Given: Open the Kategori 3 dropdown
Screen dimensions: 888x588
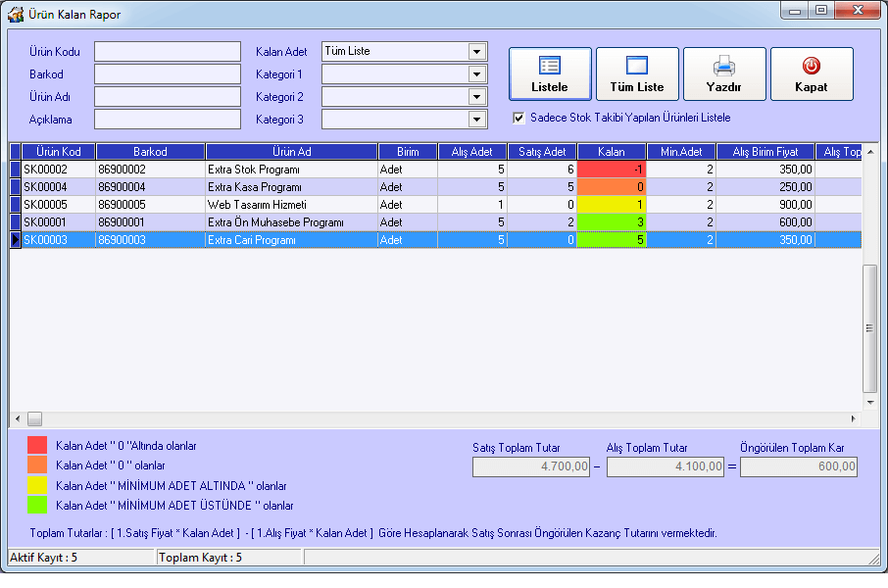Looking at the screenshot, I should click(477, 120).
